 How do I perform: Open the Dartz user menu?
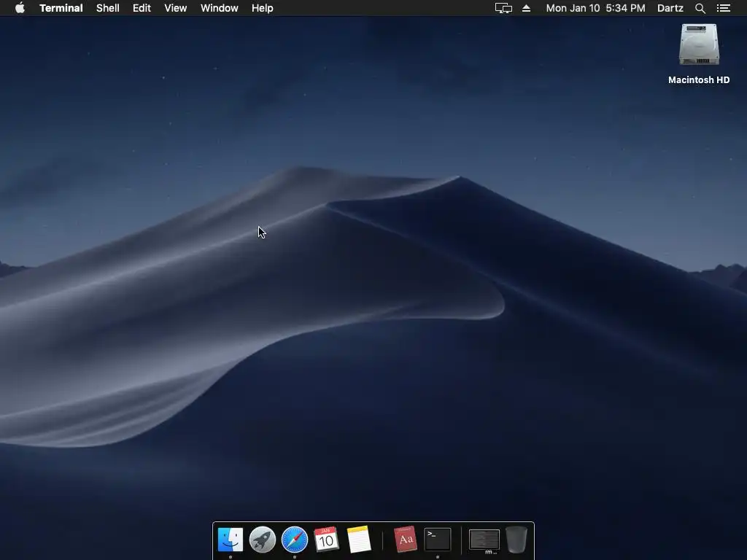(670, 8)
